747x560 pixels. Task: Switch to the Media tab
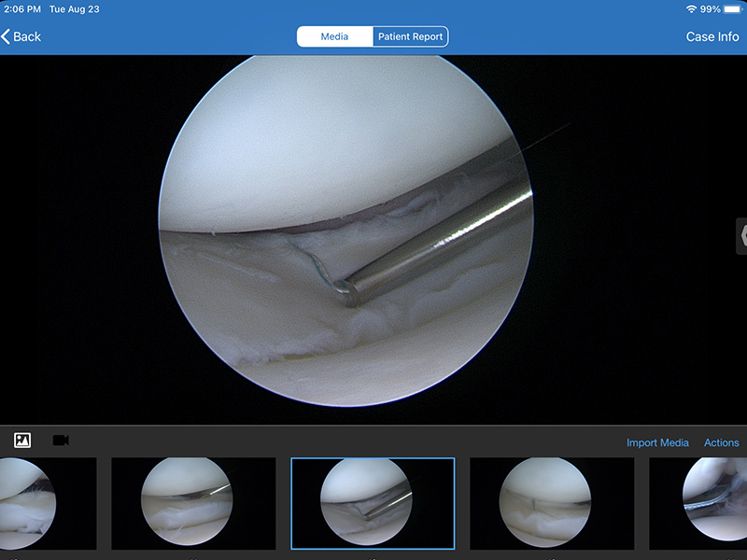coord(334,36)
